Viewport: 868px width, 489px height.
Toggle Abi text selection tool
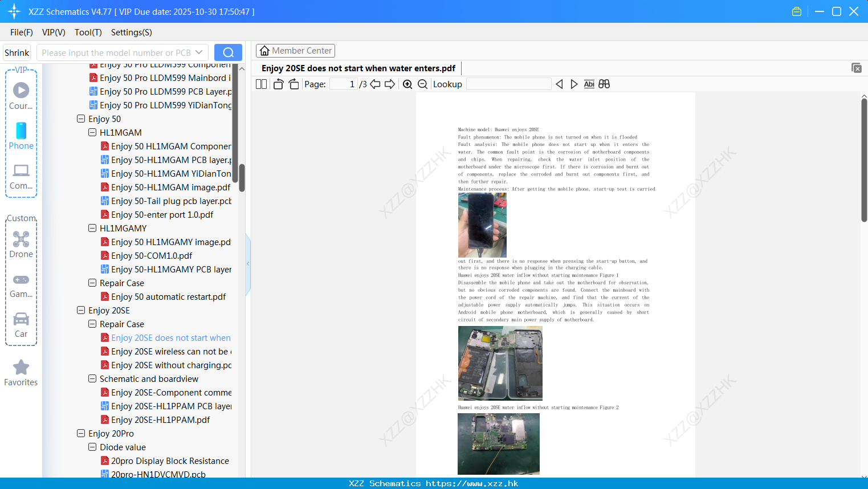pyautogui.click(x=589, y=84)
